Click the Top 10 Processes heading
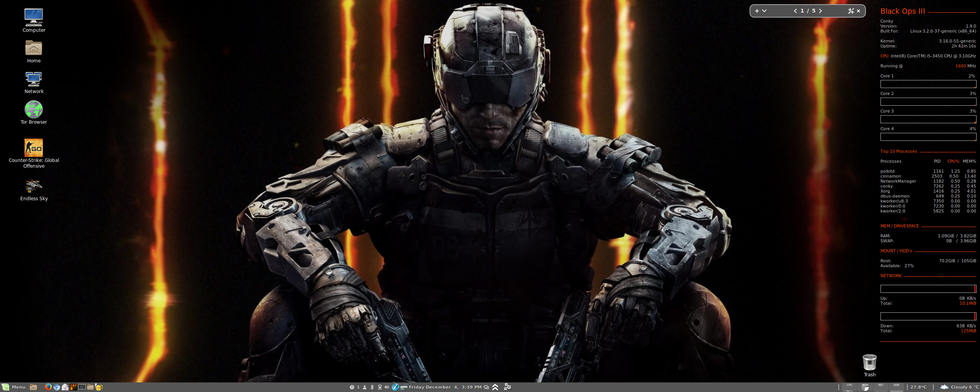The height and width of the screenshot is (392, 980). click(x=898, y=151)
